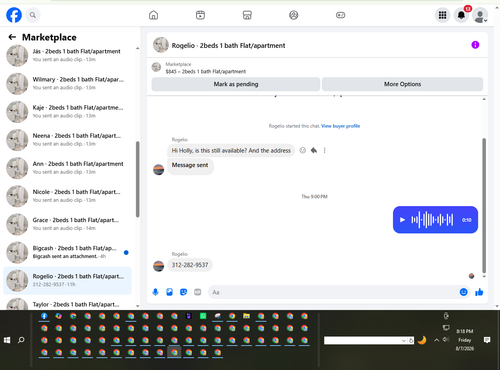Open the emoji picker in message box

click(x=463, y=292)
